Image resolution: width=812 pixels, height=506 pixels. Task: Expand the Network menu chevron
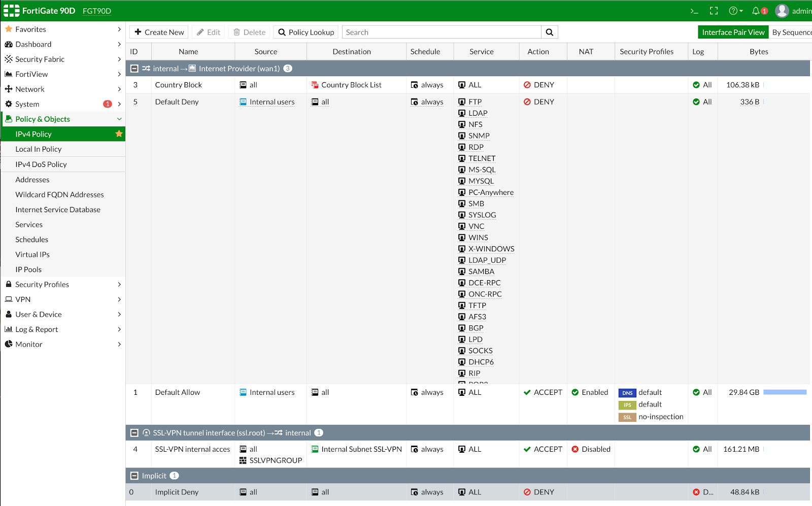point(119,89)
